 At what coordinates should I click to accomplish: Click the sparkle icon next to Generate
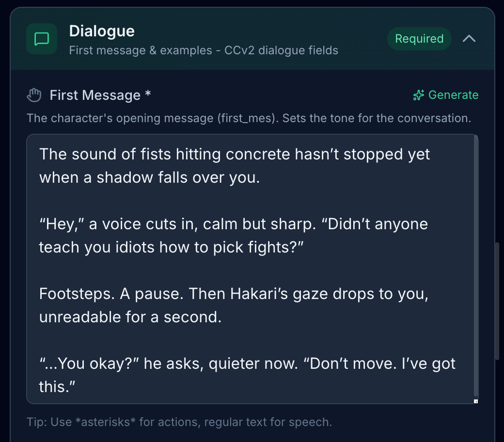click(418, 95)
